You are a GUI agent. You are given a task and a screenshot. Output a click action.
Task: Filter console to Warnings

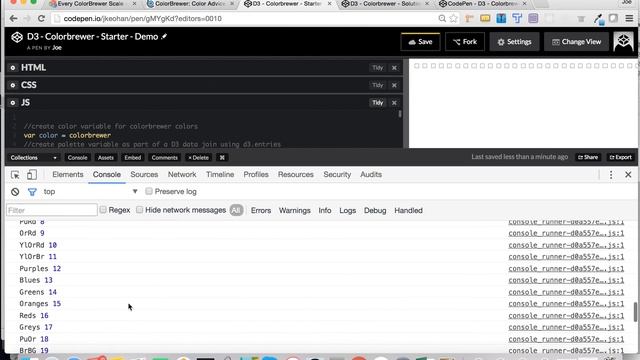point(295,210)
